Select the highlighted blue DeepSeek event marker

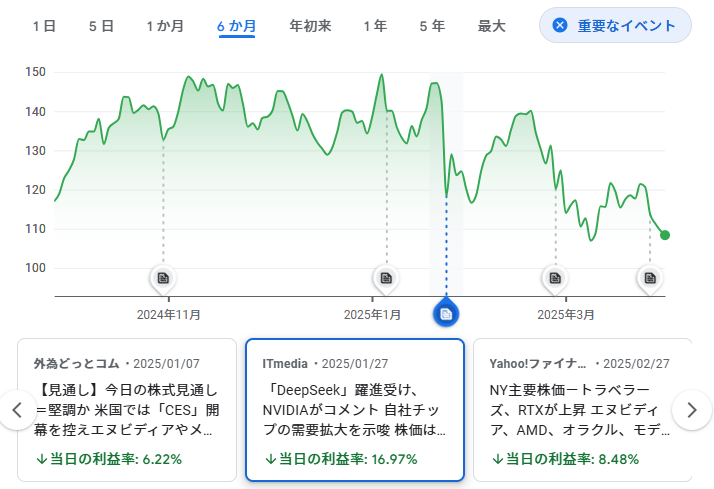pos(446,313)
